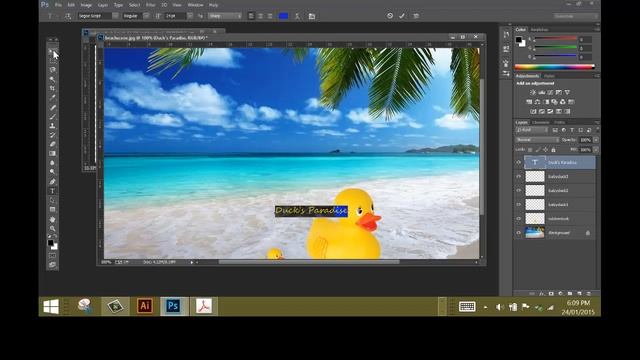
Task: Switch to the Swatches tab
Action: [539, 30]
